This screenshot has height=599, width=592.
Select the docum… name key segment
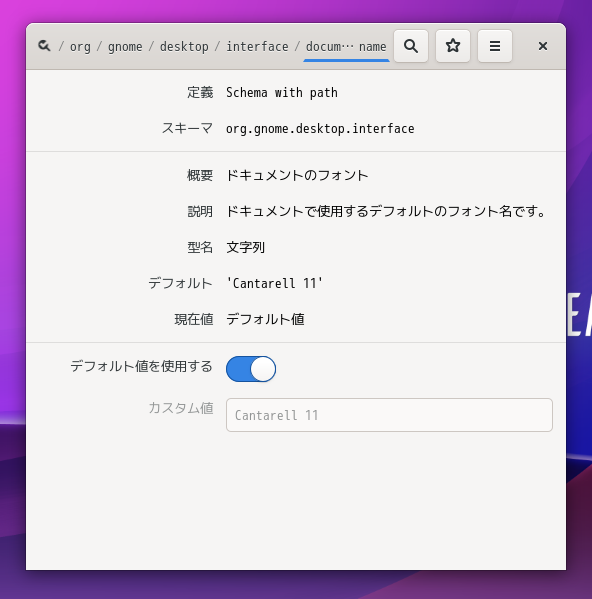click(x=346, y=47)
